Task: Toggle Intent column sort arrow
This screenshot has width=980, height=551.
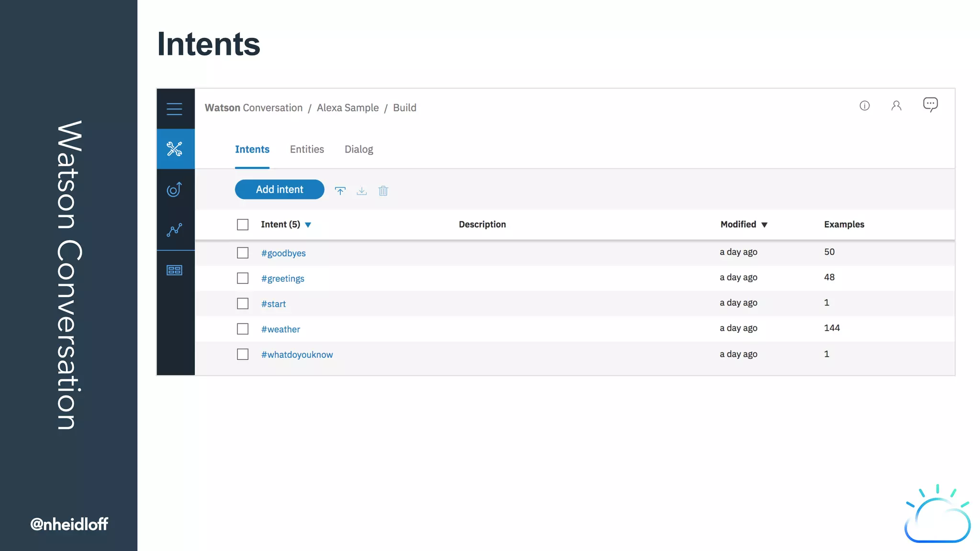Action: (x=308, y=225)
